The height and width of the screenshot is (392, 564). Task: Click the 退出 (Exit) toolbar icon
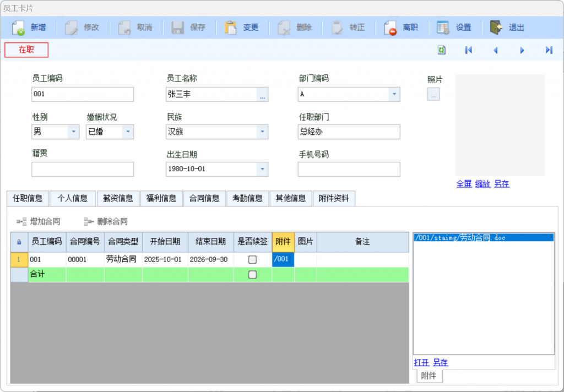[496, 28]
